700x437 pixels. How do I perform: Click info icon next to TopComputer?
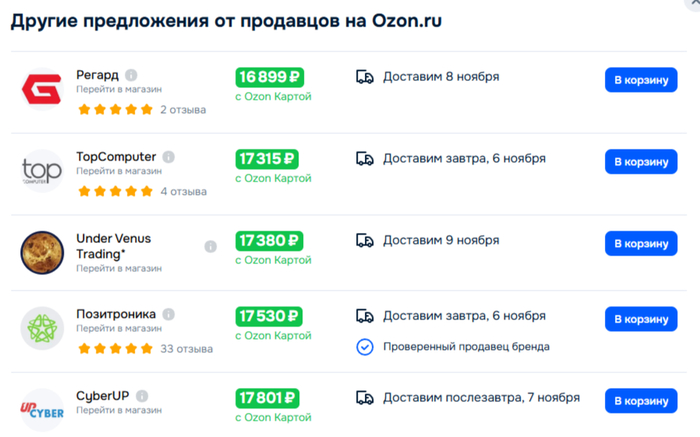click(168, 157)
